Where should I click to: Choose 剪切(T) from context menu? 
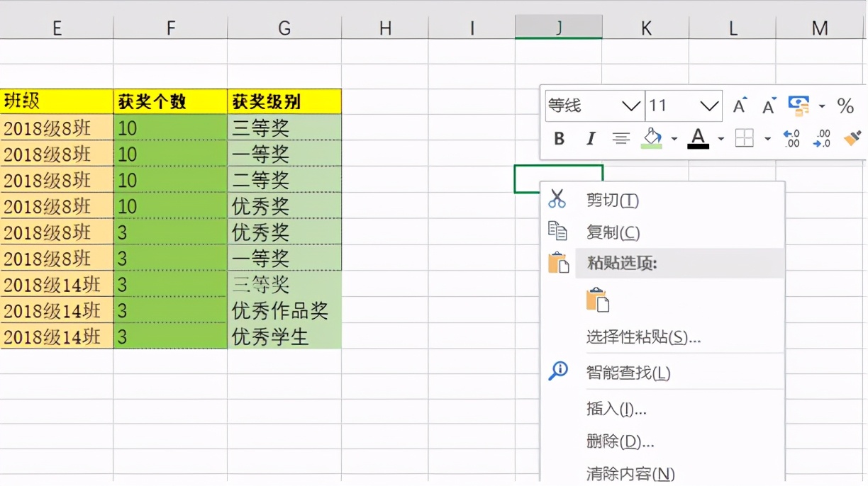[x=663, y=200]
